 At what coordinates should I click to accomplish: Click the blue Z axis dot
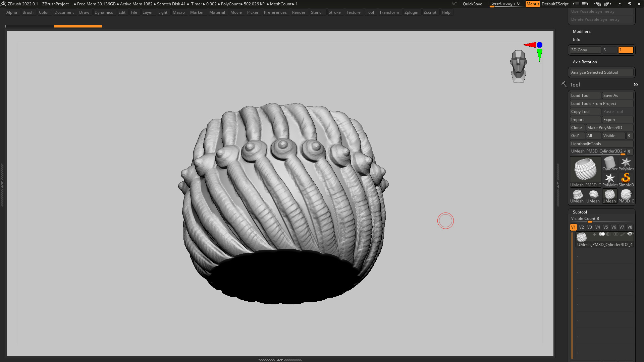(x=539, y=45)
